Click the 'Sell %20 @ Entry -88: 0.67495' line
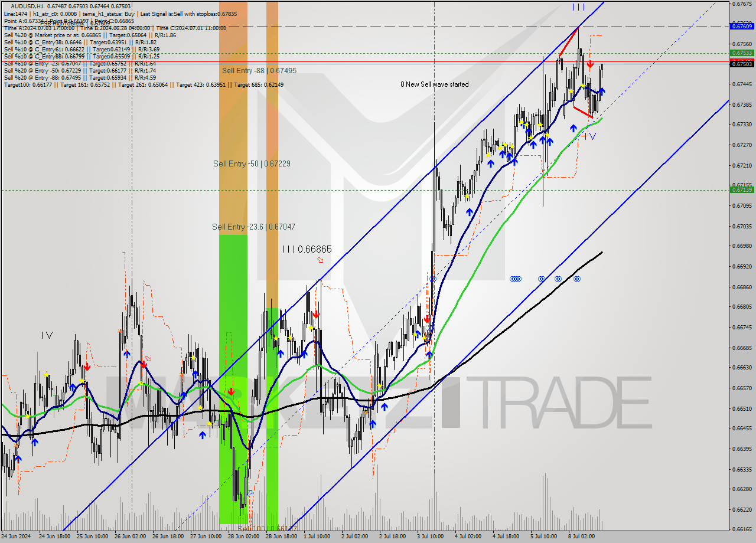 tap(80, 78)
